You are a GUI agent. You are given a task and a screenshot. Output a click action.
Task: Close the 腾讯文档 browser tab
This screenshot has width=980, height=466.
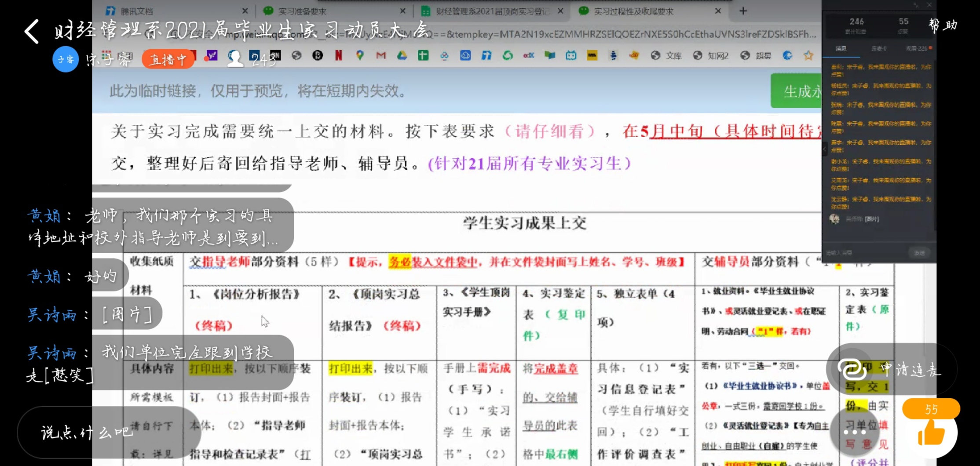[x=245, y=11]
